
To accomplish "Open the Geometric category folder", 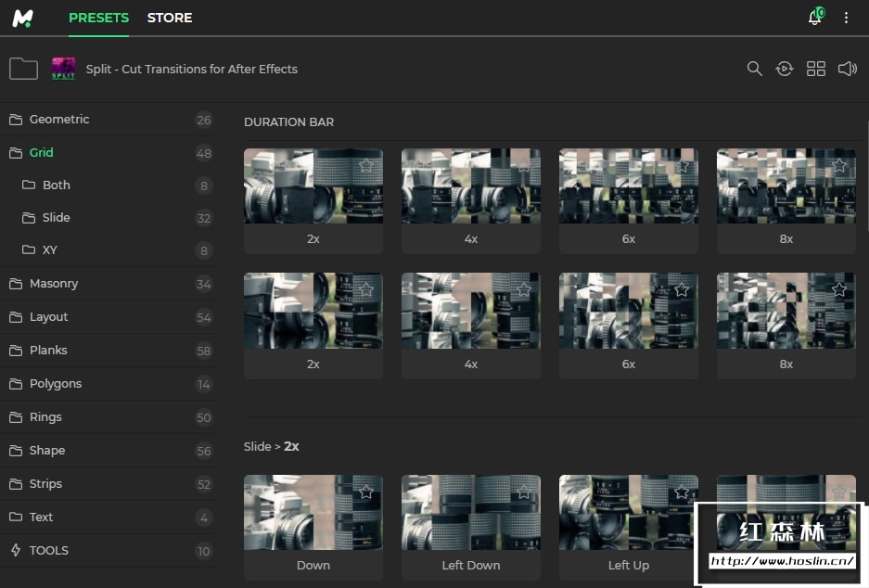I will pyautogui.click(x=109, y=120).
